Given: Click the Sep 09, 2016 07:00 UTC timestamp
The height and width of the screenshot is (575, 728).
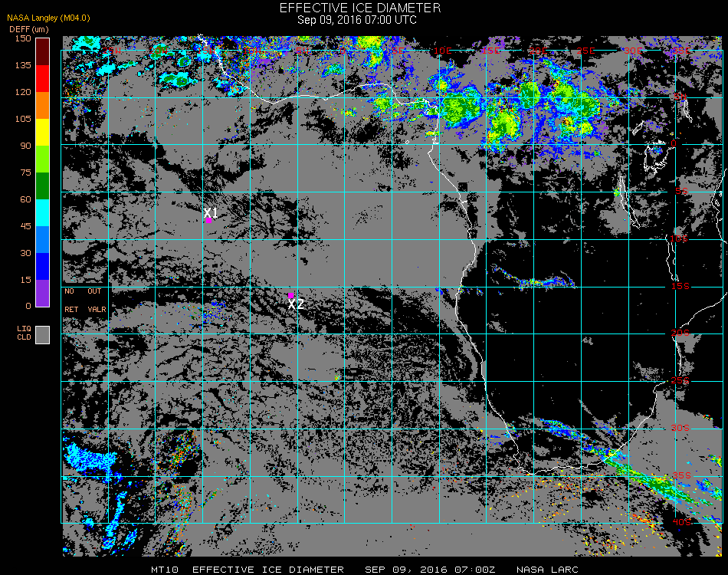Looking at the screenshot, I should pos(357,20).
